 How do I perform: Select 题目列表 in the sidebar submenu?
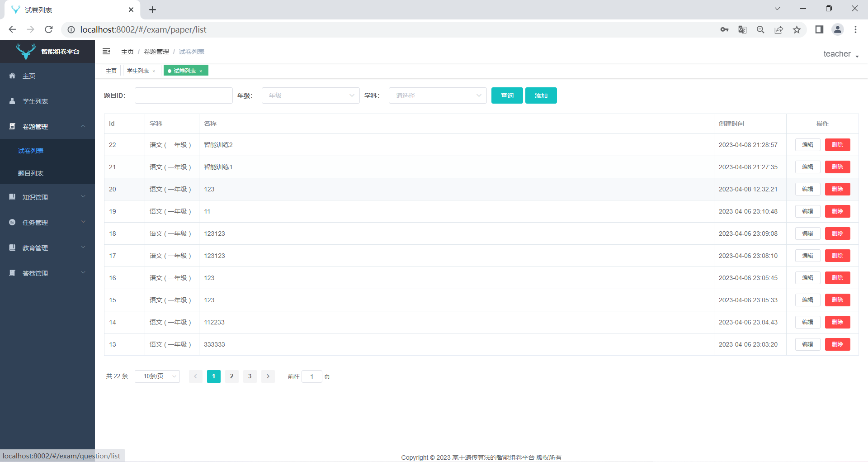point(31,173)
